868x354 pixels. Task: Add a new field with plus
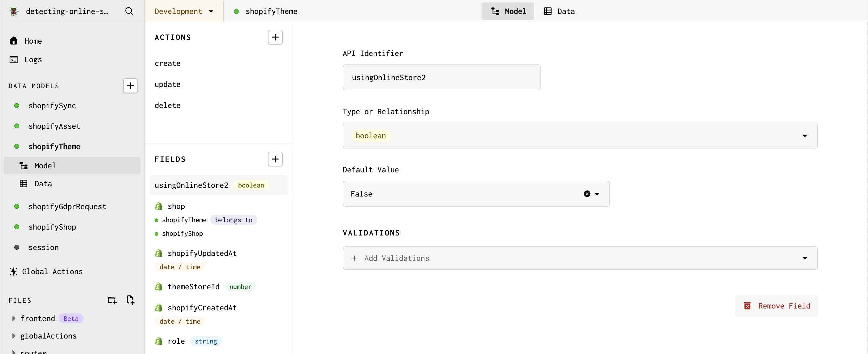(275, 159)
